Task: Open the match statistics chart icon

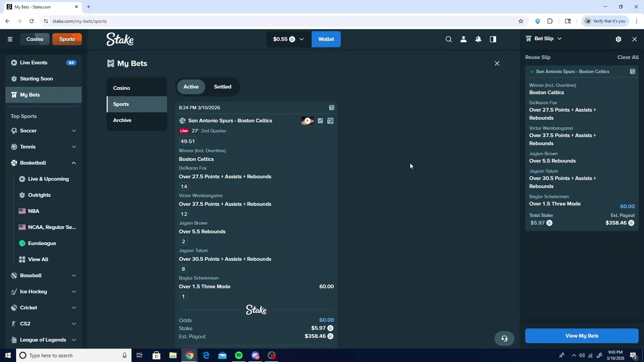Action: pos(320,121)
